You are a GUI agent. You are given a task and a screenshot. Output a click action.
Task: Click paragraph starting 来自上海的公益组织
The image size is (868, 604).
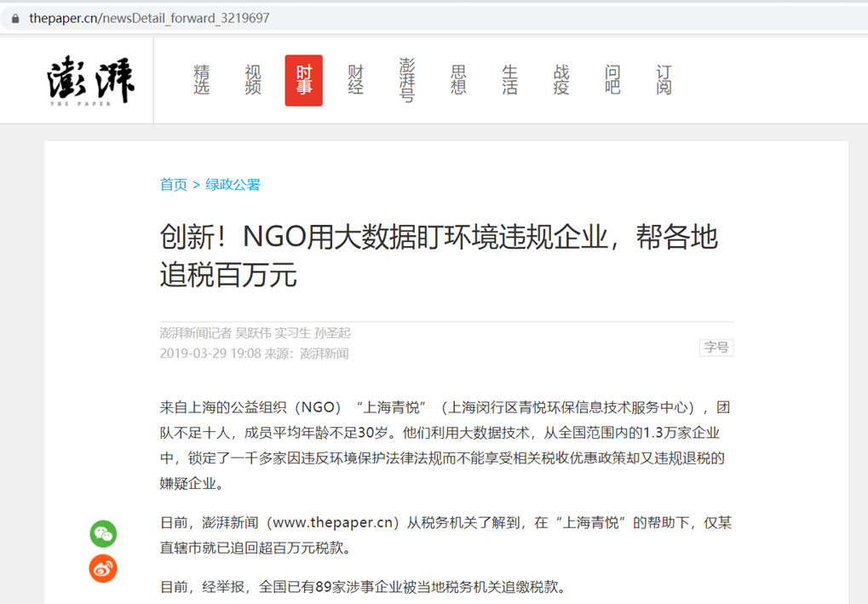(x=446, y=446)
